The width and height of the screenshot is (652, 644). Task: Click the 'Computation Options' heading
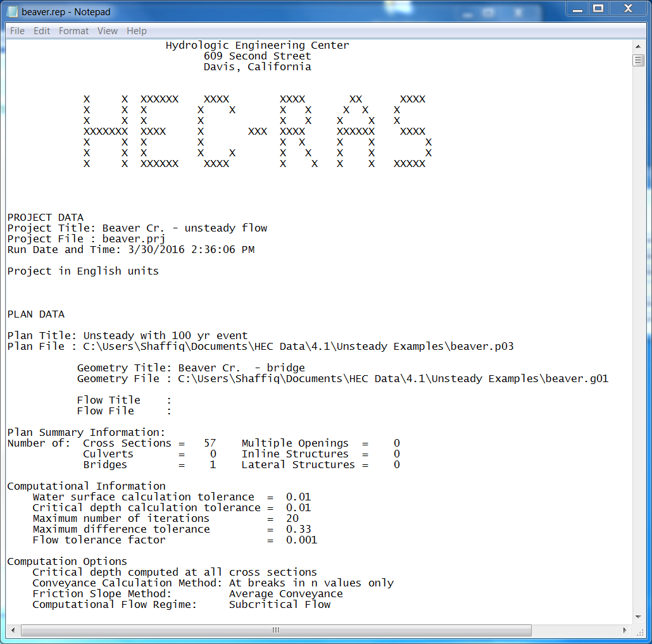pos(67,562)
